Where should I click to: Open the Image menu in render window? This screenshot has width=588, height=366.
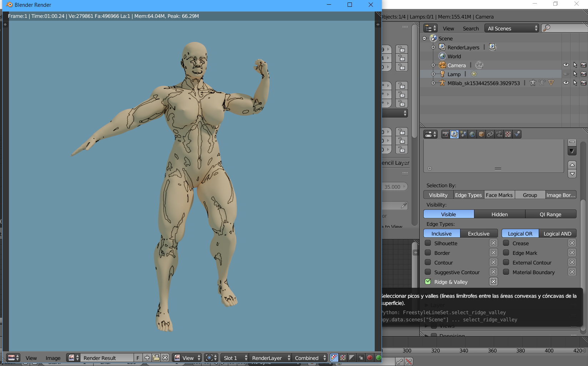[53, 358]
